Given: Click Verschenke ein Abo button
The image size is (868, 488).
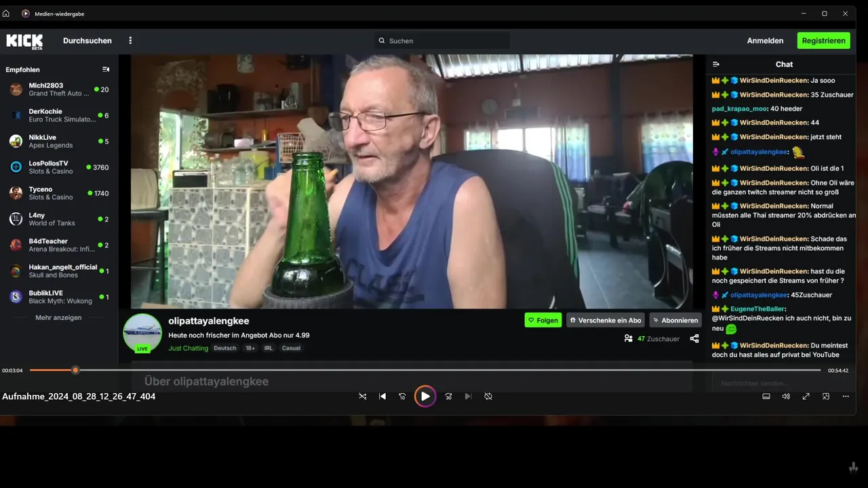Looking at the screenshot, I should 606,320.
